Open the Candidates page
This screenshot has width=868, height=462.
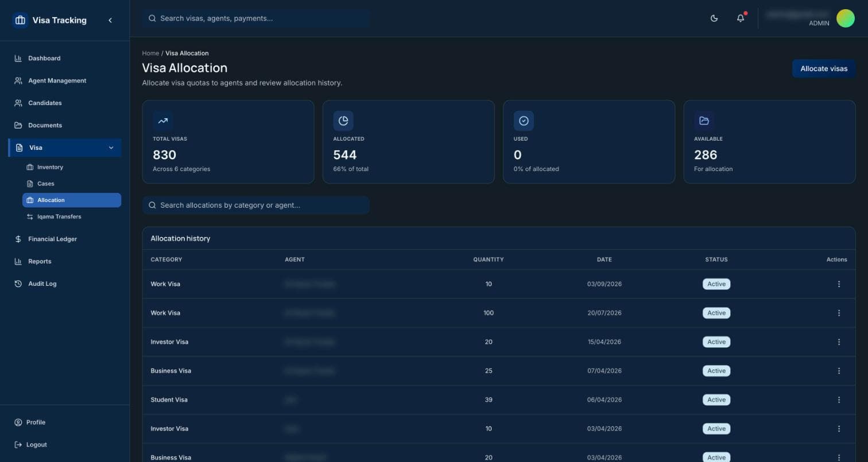click(64, 103)
